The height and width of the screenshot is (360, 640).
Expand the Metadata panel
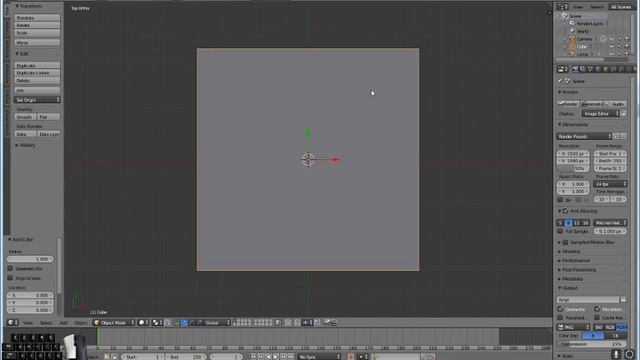tap(571, 278)
